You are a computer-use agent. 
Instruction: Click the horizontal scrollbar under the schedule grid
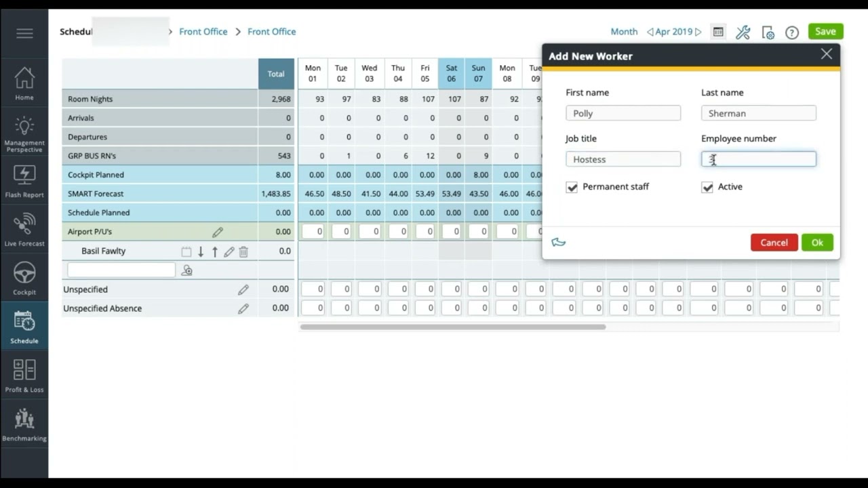coord(453,327)
